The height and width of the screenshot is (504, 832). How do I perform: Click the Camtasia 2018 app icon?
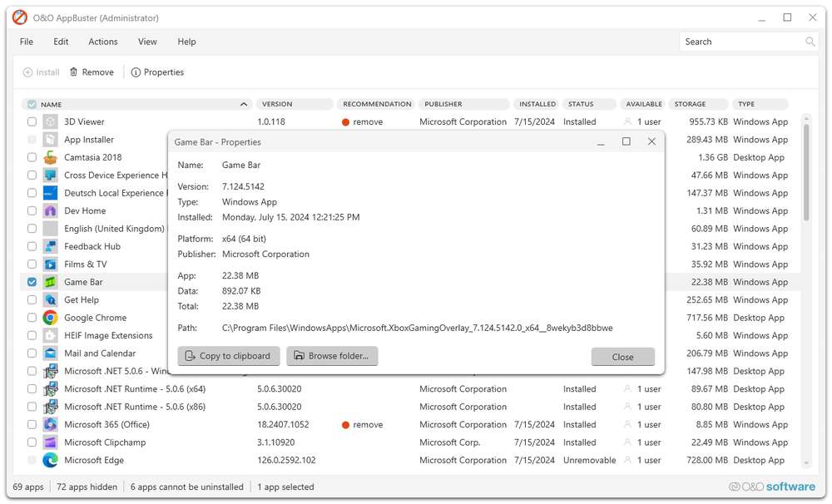click(x=50, y=157)
